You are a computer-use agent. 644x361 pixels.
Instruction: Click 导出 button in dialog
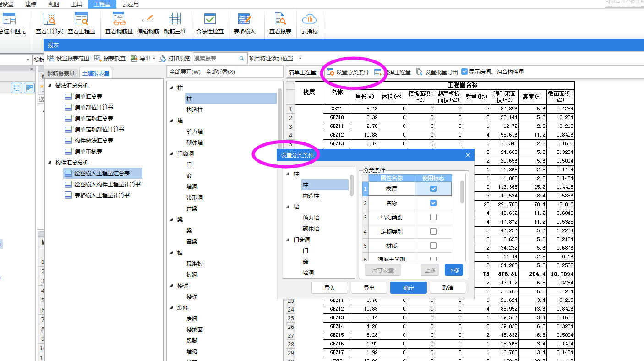click(369, 288)
